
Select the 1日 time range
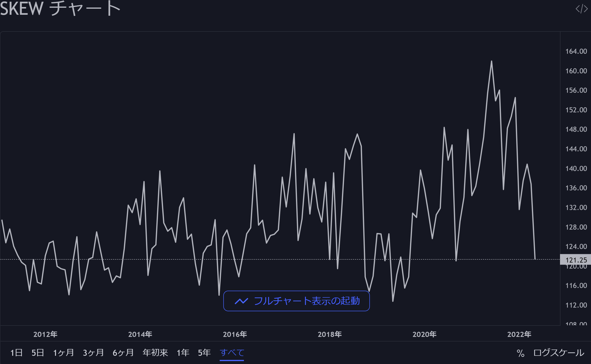16,353
